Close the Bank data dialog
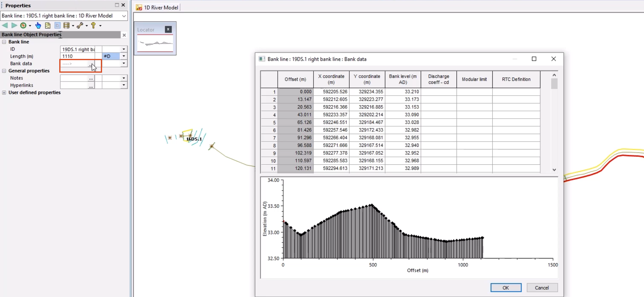 point(554,59)
